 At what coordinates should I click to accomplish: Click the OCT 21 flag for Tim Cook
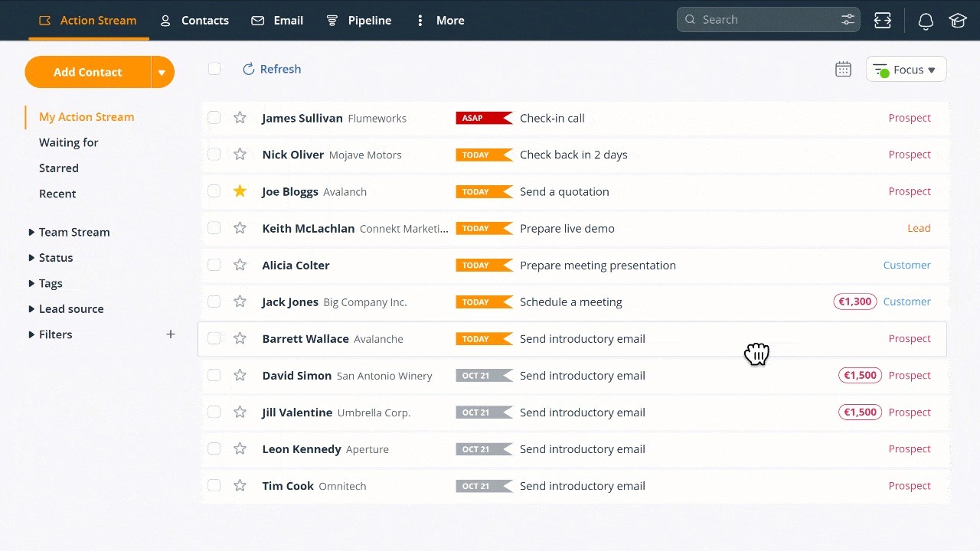point(484,485)
